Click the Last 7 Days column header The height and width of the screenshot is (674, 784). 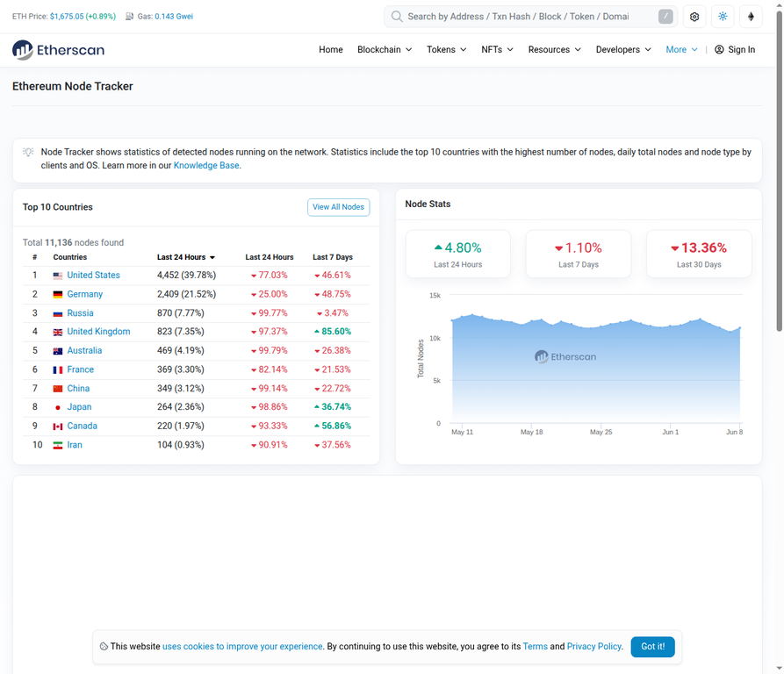[333, 257]
